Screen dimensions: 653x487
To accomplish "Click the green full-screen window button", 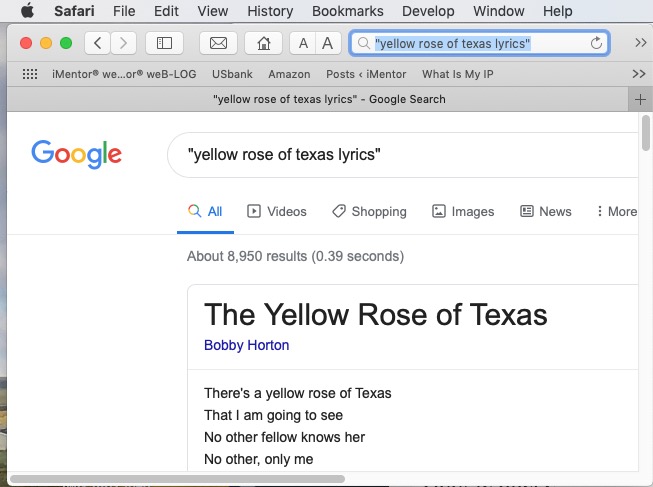I will pos(66,43).
